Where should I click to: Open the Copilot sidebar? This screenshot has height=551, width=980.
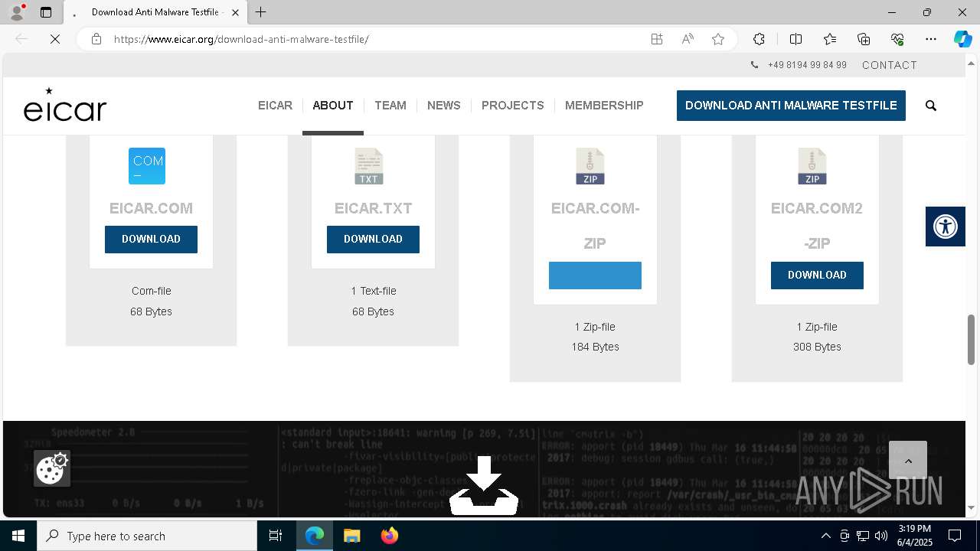coord(962,39)
